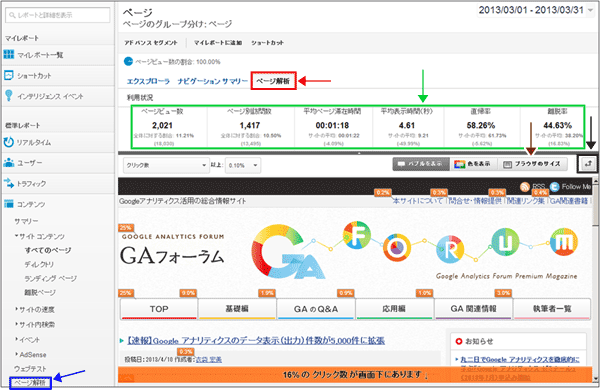600x390 pixels.
Task: Open the GA関連書籍 link
Action: [569, 201]
